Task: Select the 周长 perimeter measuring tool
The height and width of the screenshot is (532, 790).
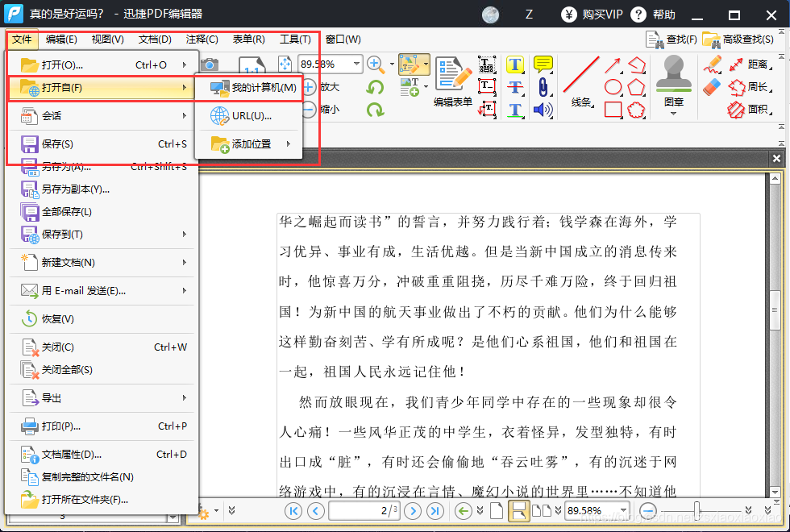Action: pos(750,87)
